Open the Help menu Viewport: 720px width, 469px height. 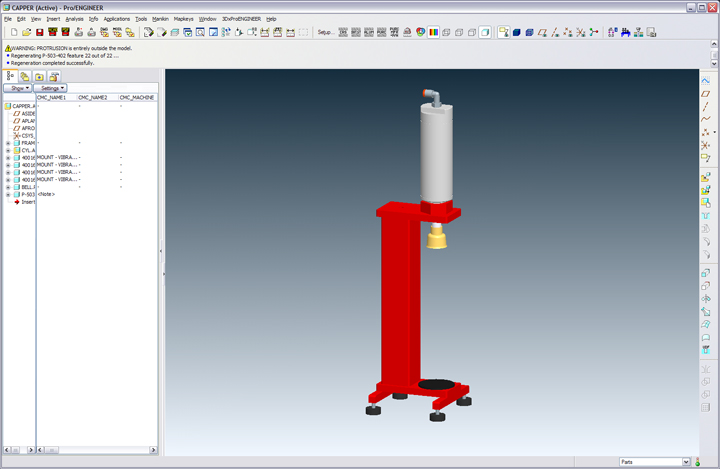pos(271,19)
